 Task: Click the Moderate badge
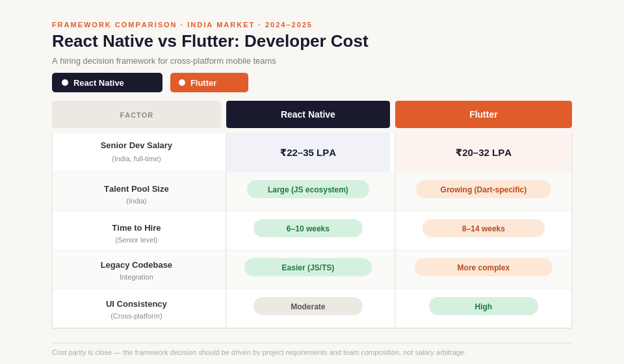[308, 306]
